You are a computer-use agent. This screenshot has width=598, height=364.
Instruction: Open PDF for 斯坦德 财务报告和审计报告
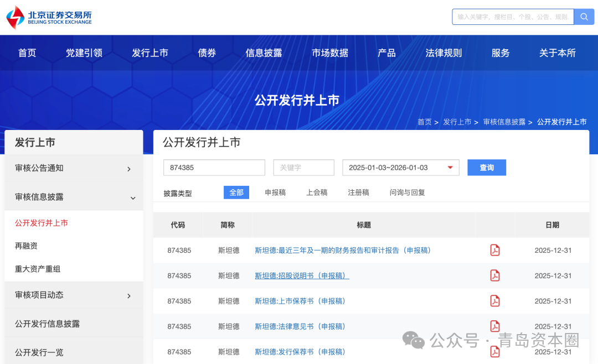coord(494,250)
